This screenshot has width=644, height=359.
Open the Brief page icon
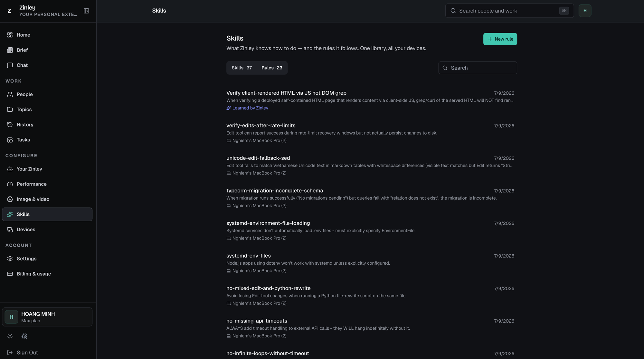click(10, 50)
